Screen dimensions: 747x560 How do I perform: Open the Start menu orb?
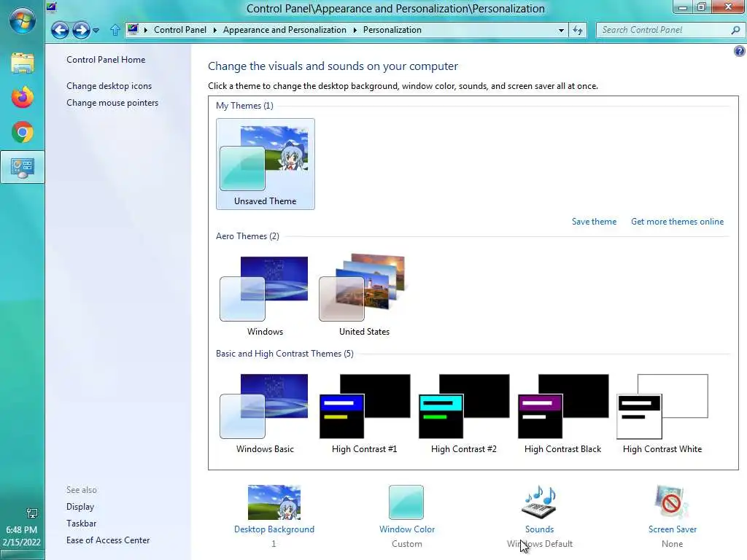click(x=22, y=20)
